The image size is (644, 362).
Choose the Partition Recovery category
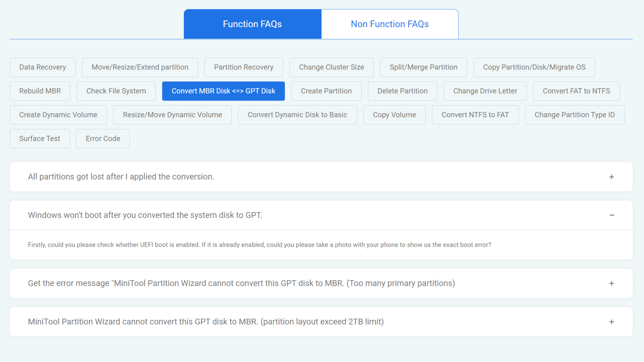(244, 67)
